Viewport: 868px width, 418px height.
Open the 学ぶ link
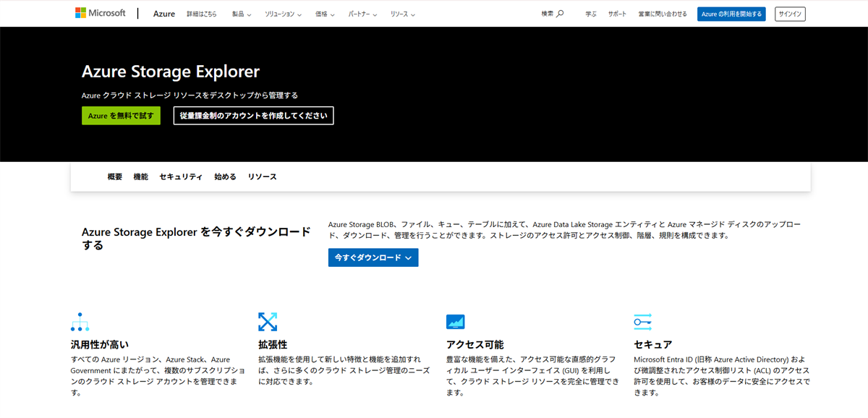591,14
